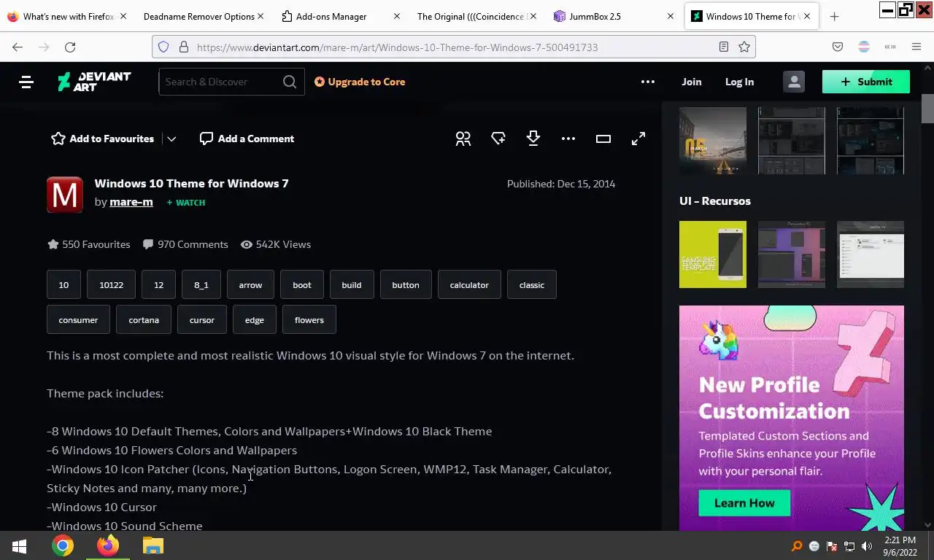Click the taskbar clock showing 2:21 PM
The width and height of the screenshot is (934, 560).
(900, 546)
